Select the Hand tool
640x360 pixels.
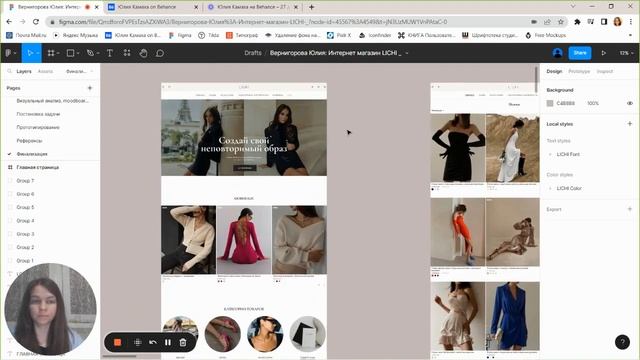click(143, 53)
